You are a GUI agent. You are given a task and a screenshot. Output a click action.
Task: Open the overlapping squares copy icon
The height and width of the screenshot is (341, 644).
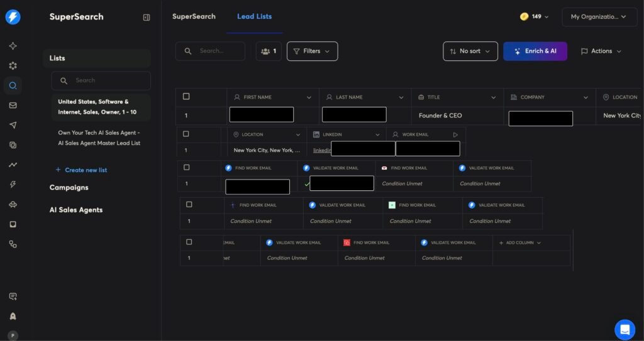[13, 145]
